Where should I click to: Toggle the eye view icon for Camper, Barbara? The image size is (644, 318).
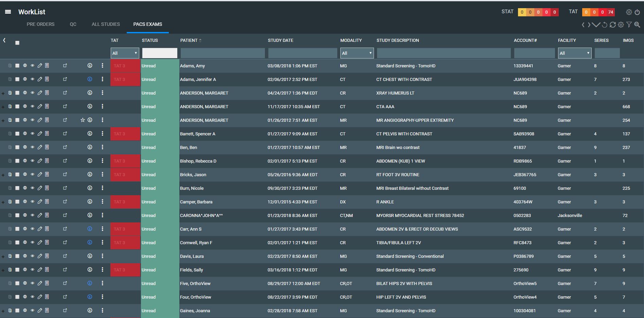(x=32, y=202)
